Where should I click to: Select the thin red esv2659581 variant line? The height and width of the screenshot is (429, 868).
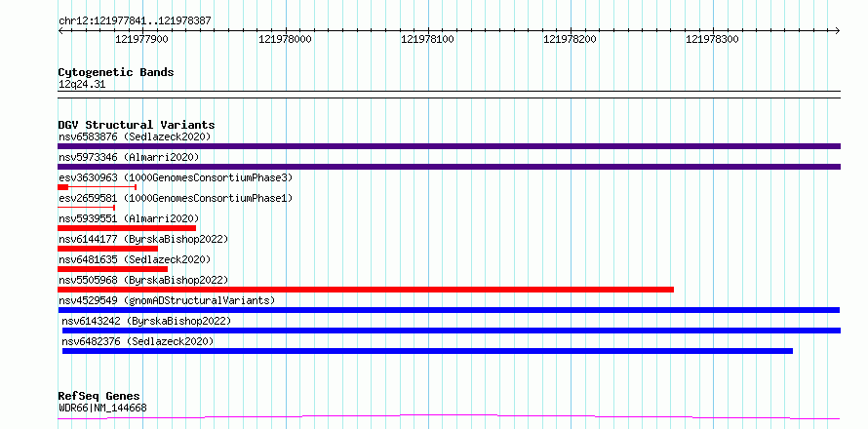[x=87, y=208]
